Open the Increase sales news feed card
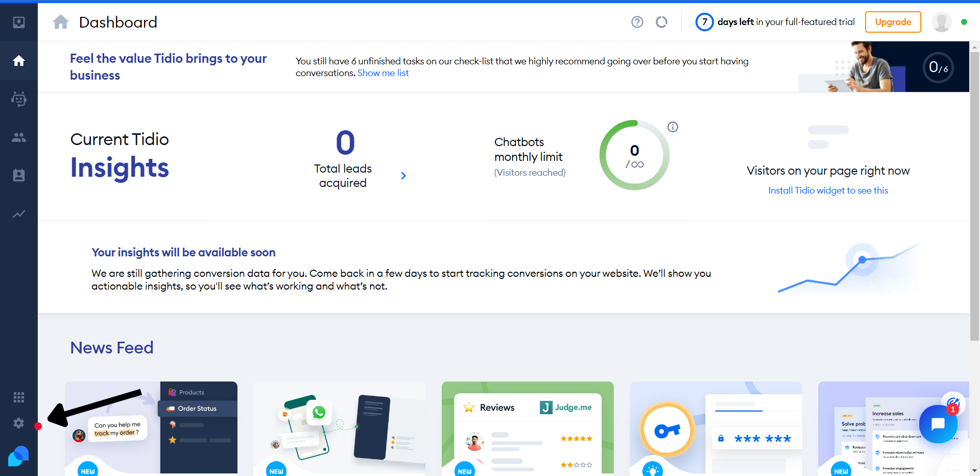This screenshot has height=476, width=980. click(893, 428)
